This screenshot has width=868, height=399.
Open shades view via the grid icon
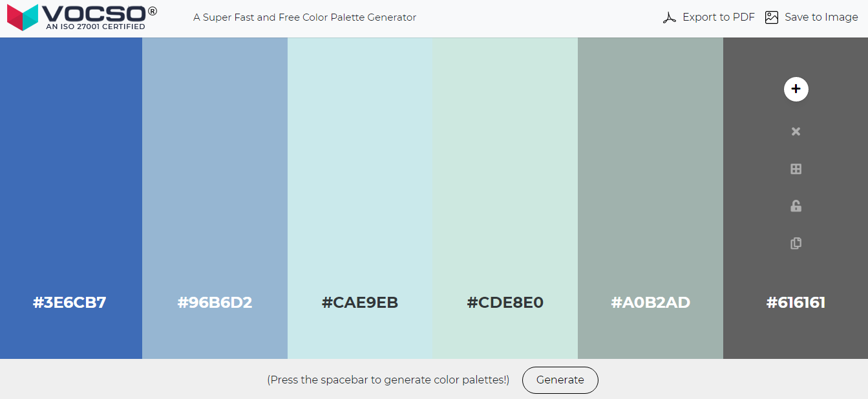tap(796, 169)
